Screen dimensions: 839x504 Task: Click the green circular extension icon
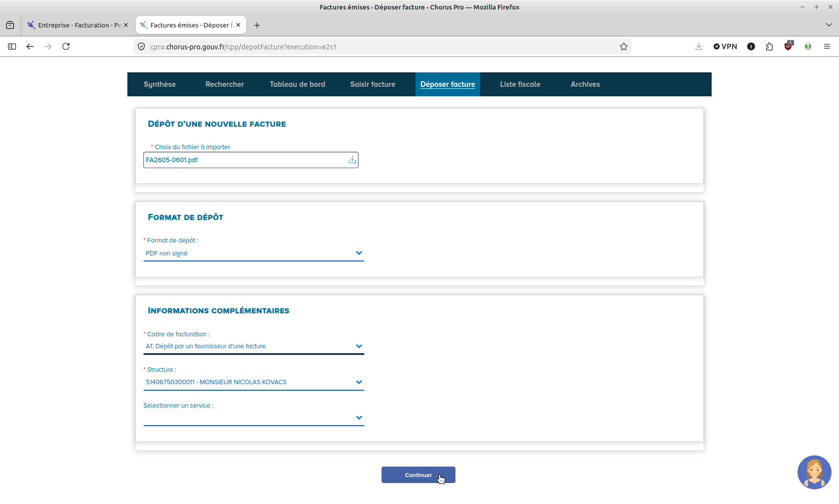click(x=808, y=46)
